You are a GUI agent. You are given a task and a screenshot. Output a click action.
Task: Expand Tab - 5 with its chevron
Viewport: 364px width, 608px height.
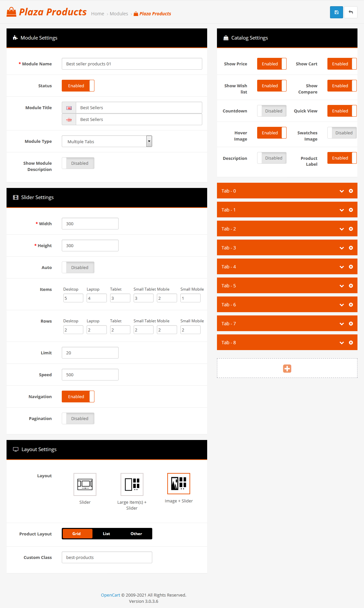coord(342,286)
